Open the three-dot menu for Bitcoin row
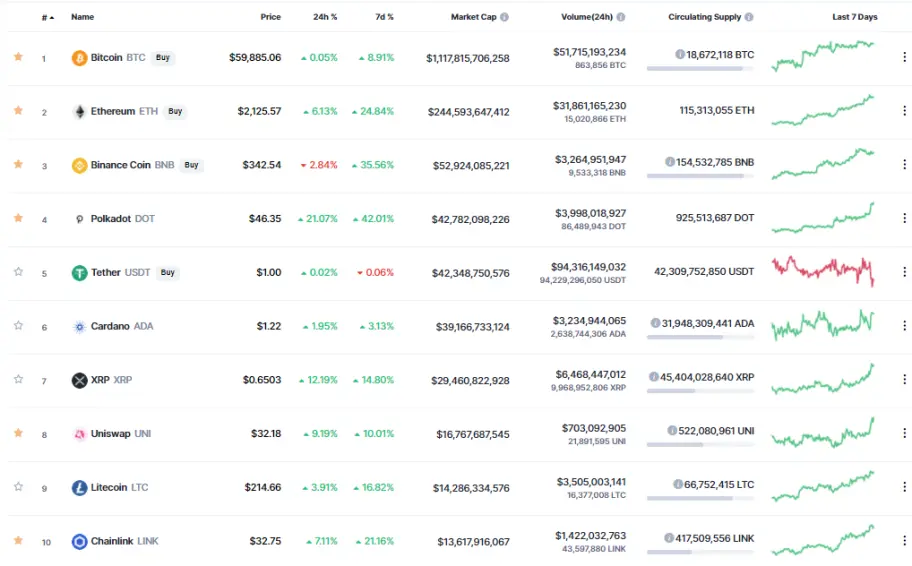 904,56
